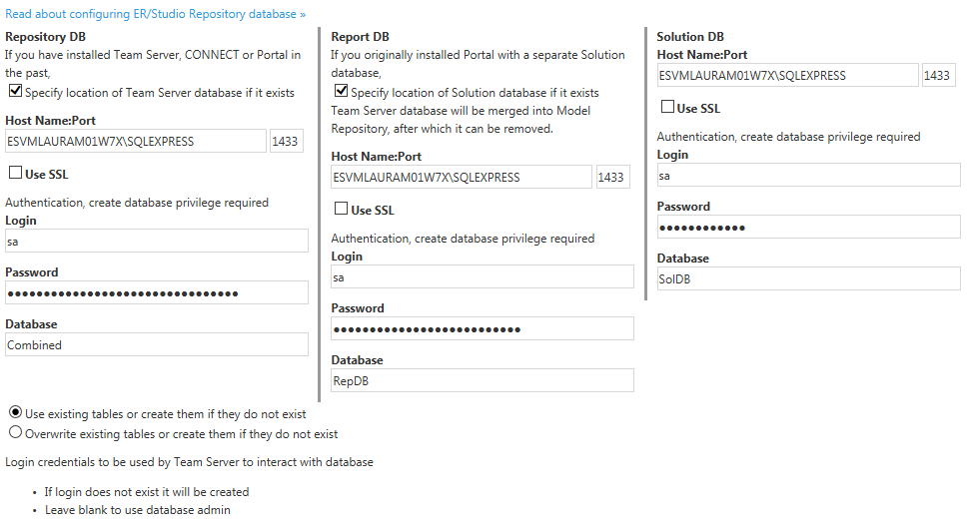Screen dimensions: 980x528
Task: Click the Solution DB login field
Action: pos(809,176)
